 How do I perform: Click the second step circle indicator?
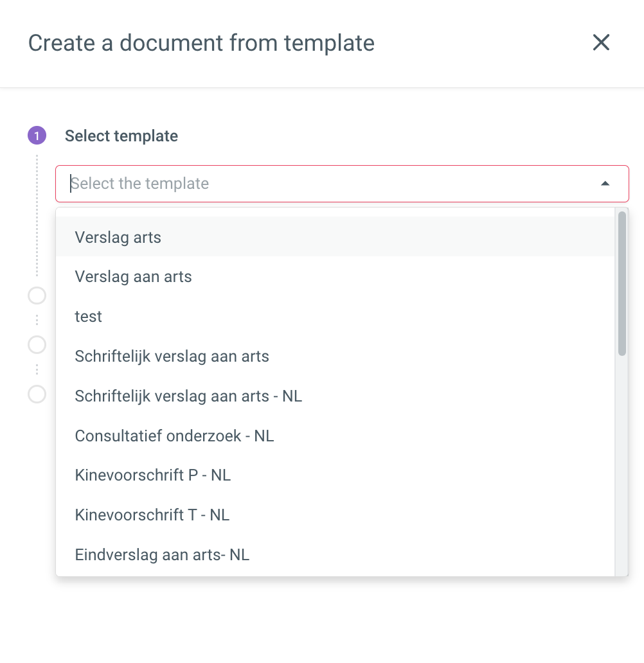pyautogui.click(x=37, y=296)
